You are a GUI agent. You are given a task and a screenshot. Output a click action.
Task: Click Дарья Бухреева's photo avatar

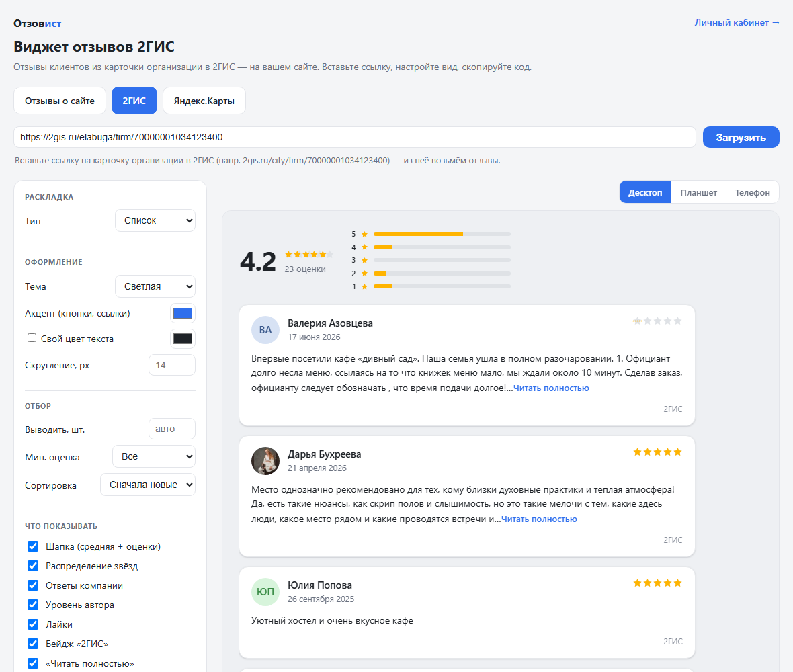coord(265,460)
